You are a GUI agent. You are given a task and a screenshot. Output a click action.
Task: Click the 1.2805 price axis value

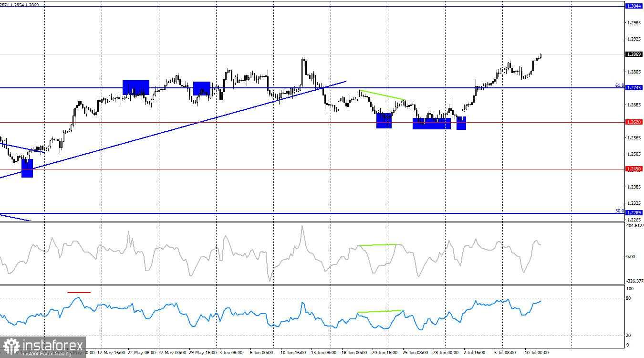634,72
